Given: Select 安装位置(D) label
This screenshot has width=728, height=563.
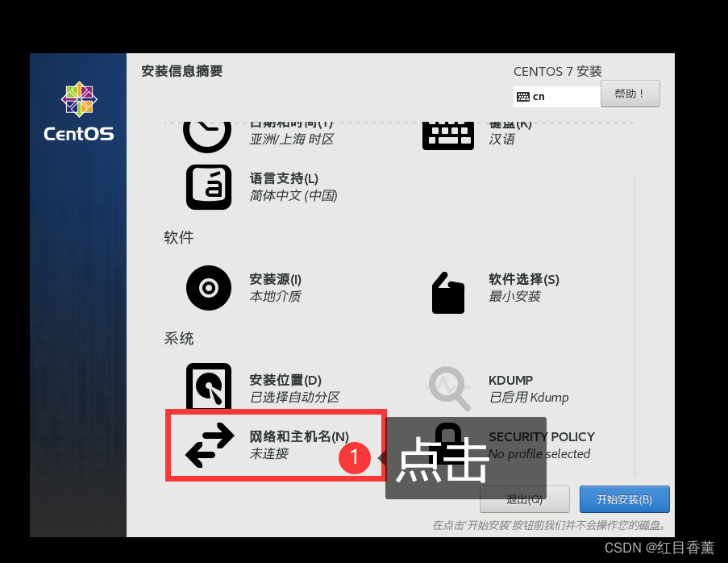Looking at the screenshot, I should pyautogui.click(x=285, y=380).
